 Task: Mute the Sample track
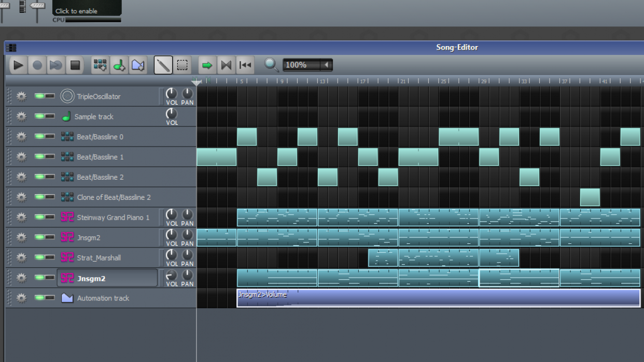[x=39, y=117]
